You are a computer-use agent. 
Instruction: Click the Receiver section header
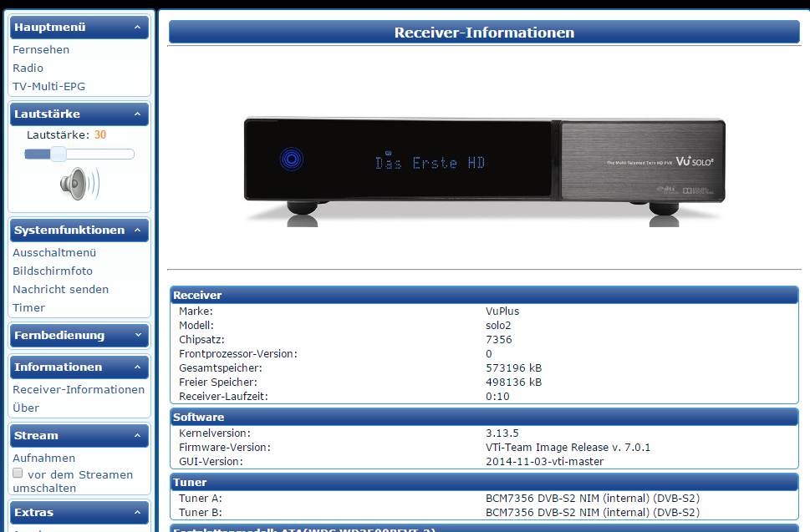[x=484, y=295]
